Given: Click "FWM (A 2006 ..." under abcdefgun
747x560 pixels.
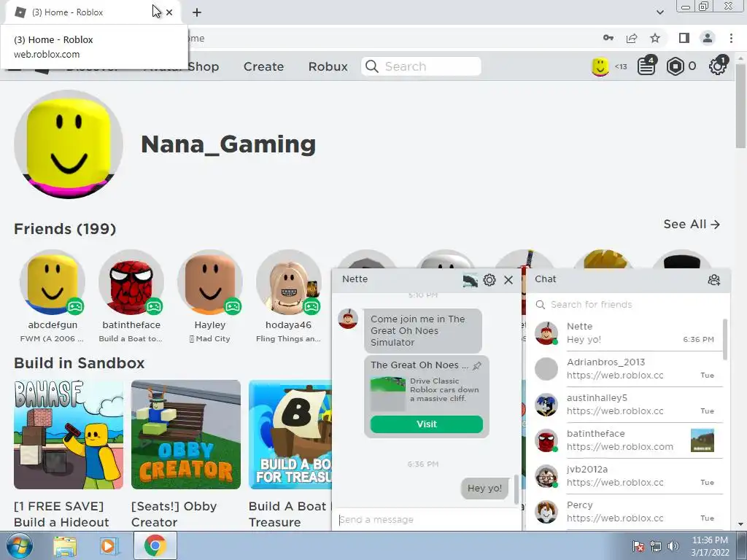Looking at the screenshot, I should point(52,338).
